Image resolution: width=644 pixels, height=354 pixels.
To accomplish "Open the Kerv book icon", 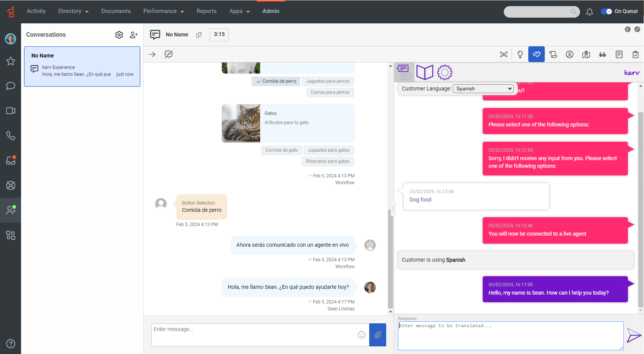I will coord(424,72).
